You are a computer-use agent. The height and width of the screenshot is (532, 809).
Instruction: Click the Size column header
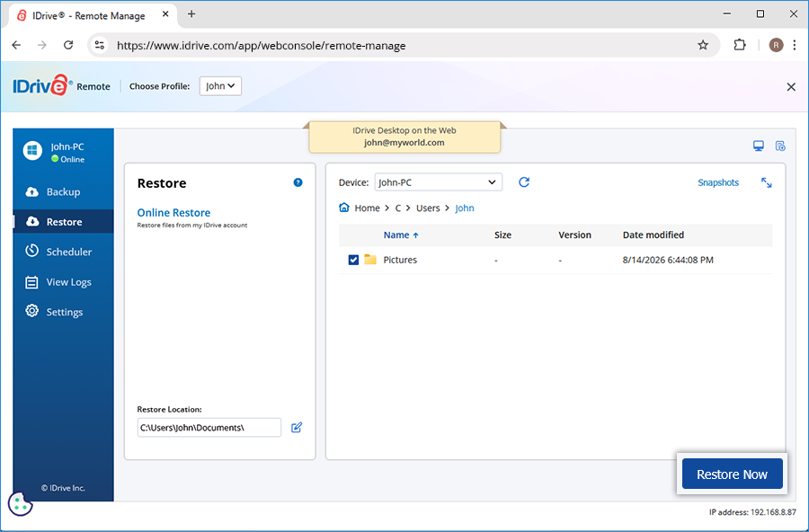(502, 235)
